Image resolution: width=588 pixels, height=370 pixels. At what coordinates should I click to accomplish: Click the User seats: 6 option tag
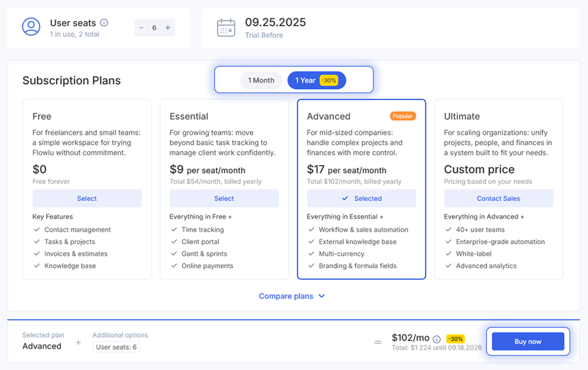point(116,347)
